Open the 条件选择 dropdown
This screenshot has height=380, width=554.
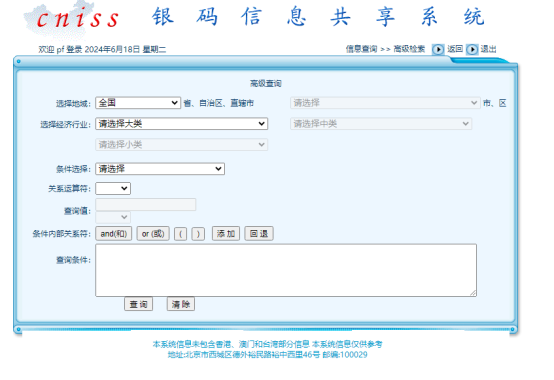click(x=160, y=169)
